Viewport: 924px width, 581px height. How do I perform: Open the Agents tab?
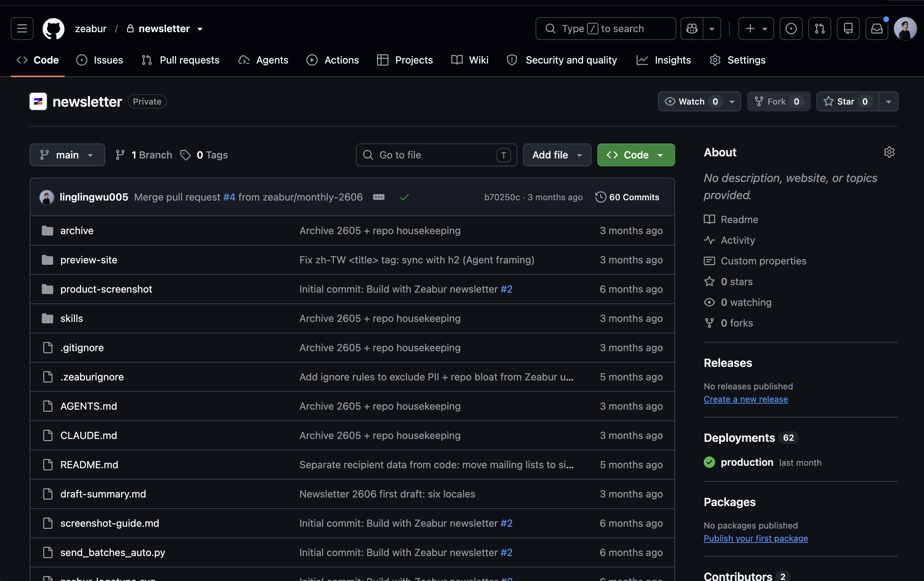[x=263, y=60]
